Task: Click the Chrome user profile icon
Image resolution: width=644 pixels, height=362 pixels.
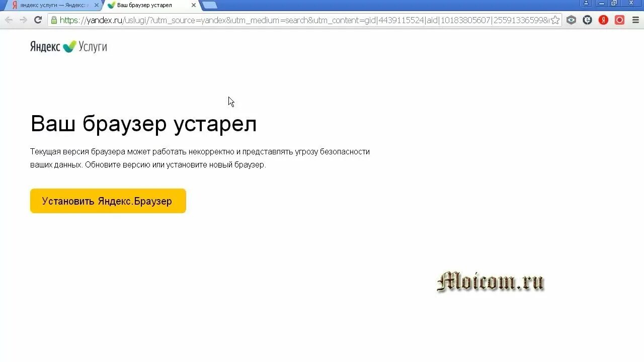Action: [586, 3]
